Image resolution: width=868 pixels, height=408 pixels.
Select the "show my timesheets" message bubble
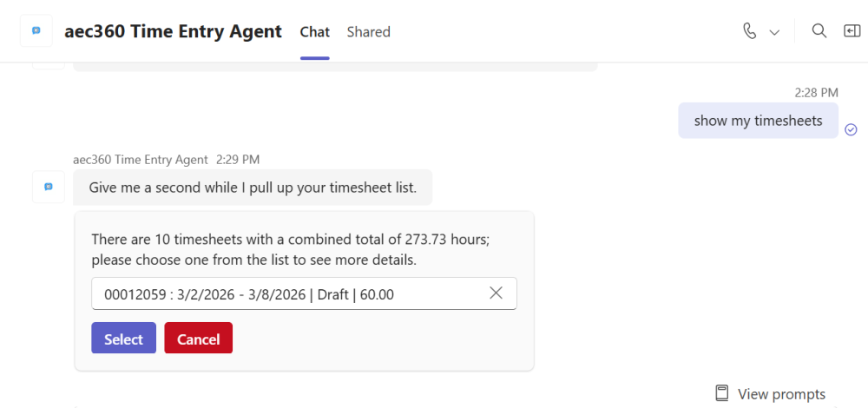(x=758, y=121)
